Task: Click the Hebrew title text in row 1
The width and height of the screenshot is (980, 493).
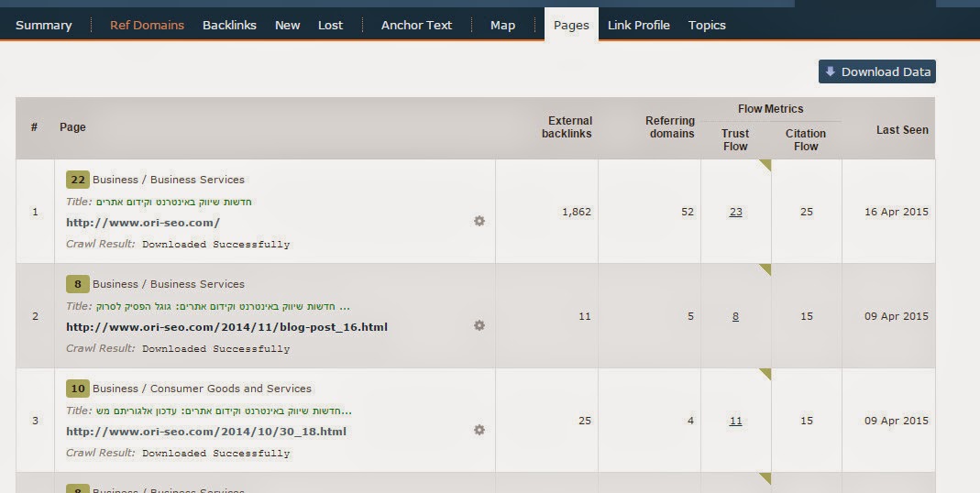Action: [x=174, y=202]
